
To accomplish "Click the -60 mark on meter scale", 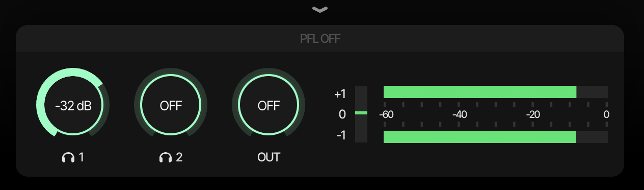I will [387, 114].
